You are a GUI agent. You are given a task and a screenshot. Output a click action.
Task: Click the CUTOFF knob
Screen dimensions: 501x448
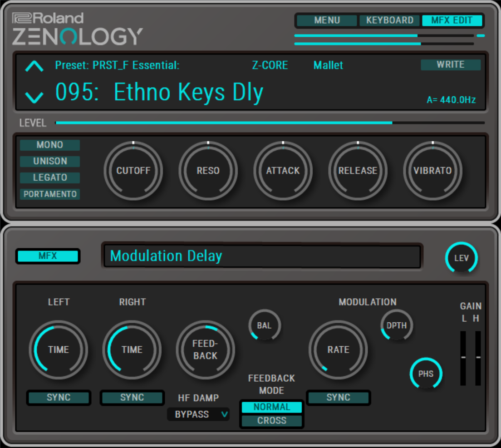tap(133, 171)
